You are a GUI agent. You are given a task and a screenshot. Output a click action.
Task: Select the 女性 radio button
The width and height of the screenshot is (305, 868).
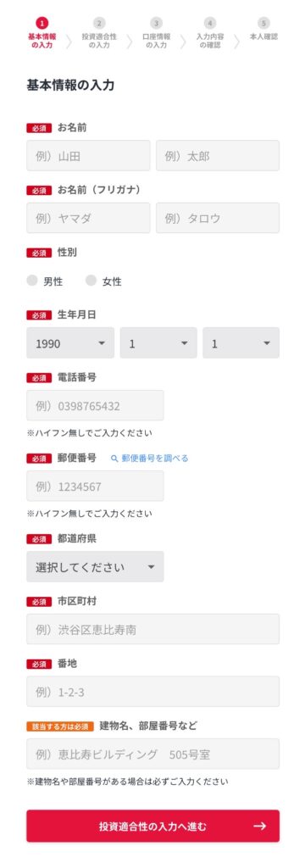click(91, 281)
